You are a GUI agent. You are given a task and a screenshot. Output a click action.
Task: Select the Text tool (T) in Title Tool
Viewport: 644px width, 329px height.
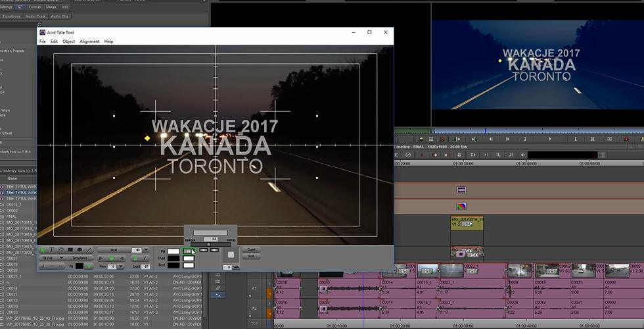pyautogui.click(x=52, y=249)
